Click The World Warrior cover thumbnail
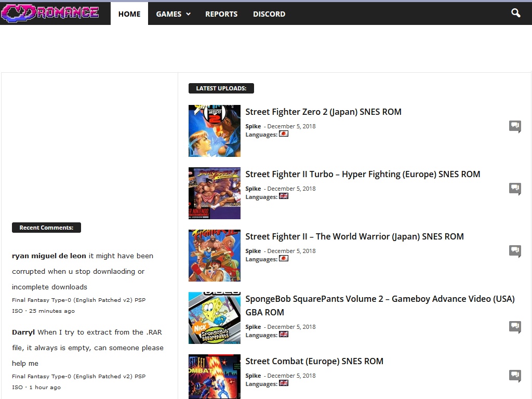This screenshot has height=399, width=532. click(x=215, y=256)
